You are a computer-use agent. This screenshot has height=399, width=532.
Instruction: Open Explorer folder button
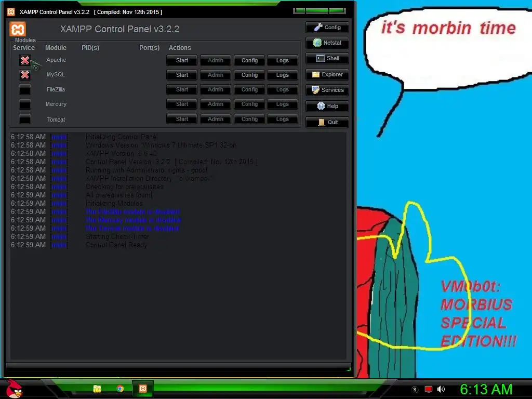coord(327,74)
